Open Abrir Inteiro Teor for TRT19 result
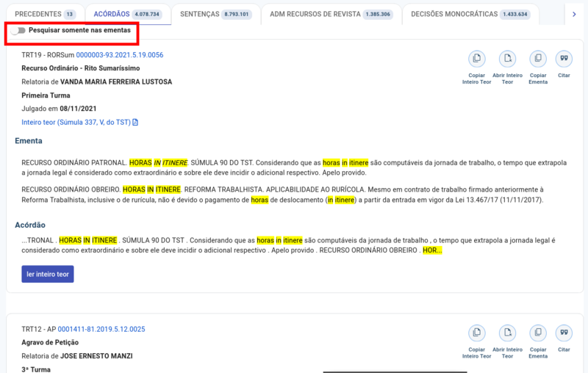 tap(507, 59)
